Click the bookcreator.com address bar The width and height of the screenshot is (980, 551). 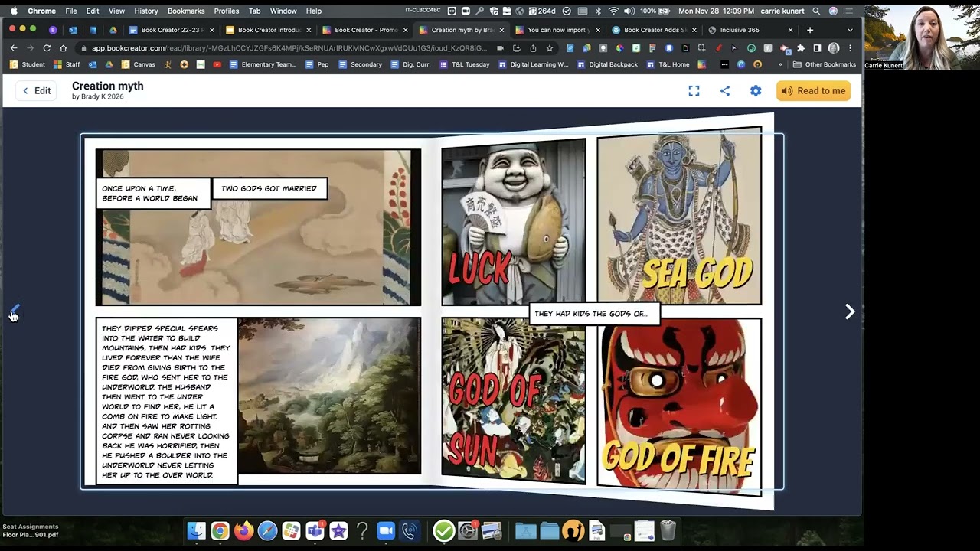(x=289, y=47)
